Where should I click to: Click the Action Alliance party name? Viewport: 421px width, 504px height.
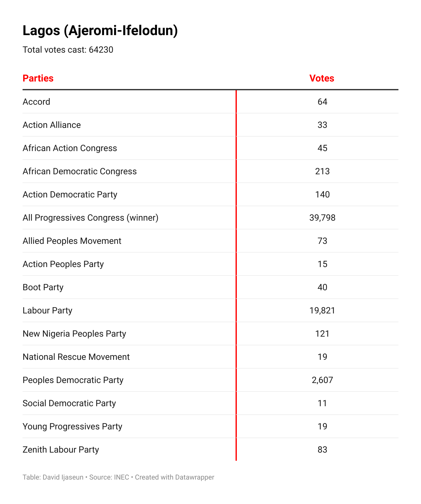coord(52,125)
